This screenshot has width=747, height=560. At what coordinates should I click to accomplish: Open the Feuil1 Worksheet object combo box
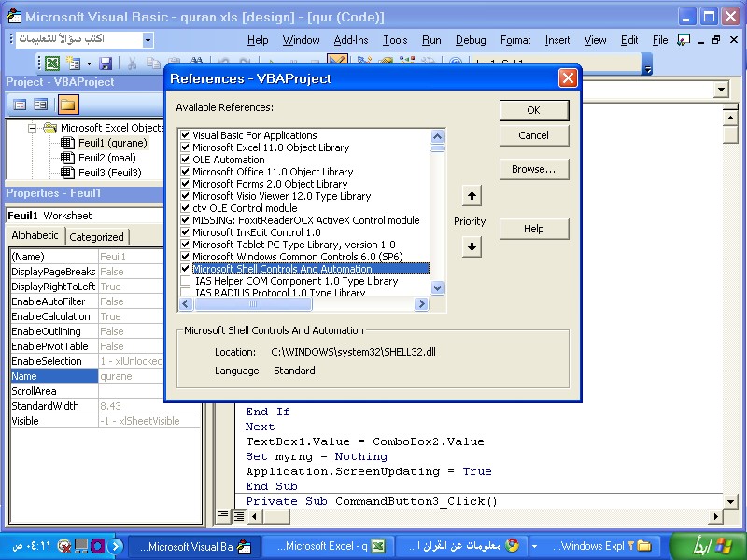point(84,216)
